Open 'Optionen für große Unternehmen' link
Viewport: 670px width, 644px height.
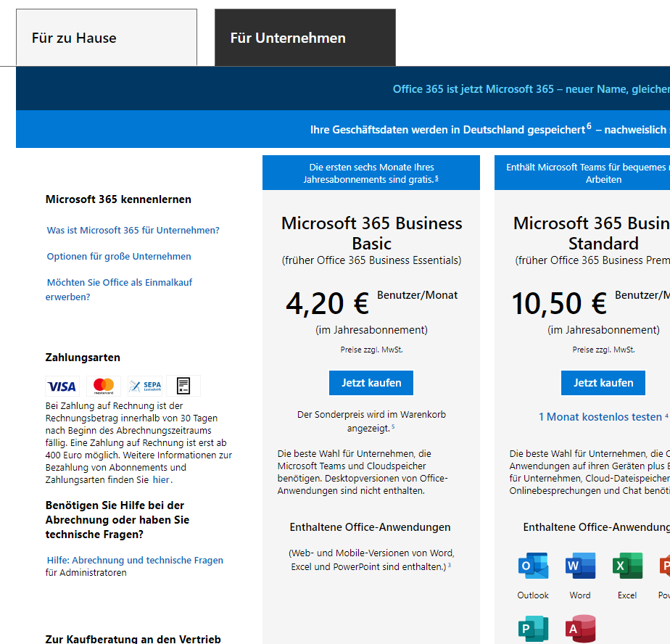pos(119,257)
